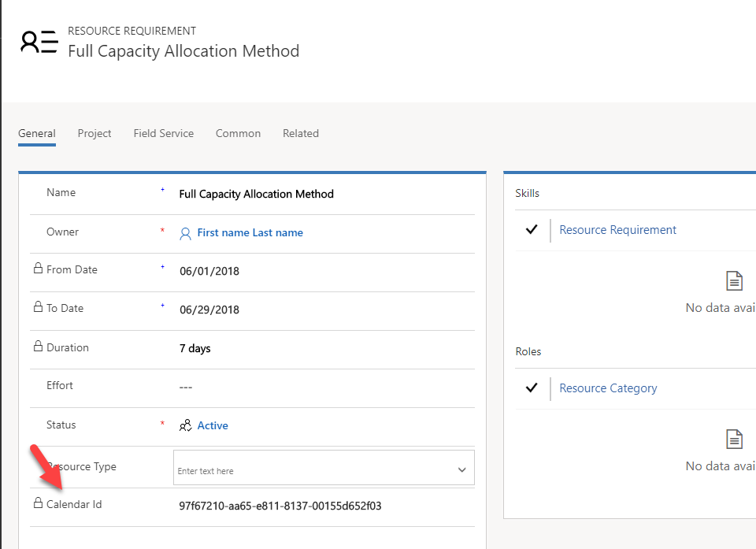Click the To Date value 06/29/2018
The width and height of the screenshot is (756, 549).
[209, 310]
